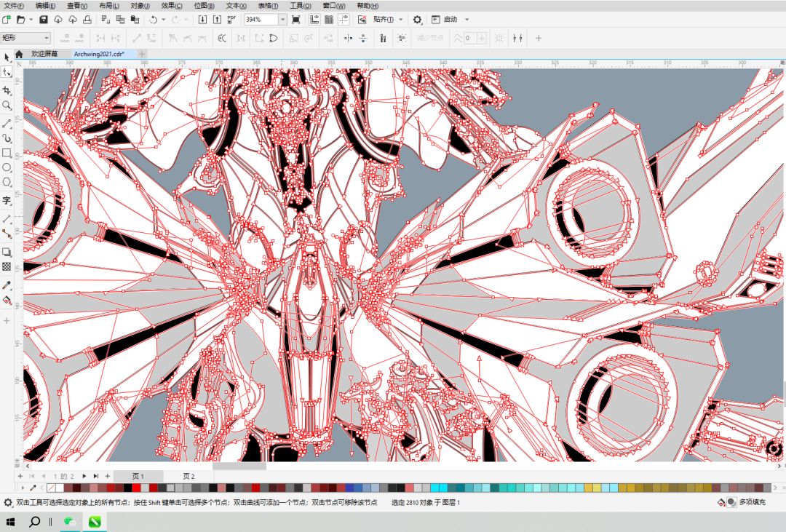Screen dimensions: 786x532
Task: Toggle the elastic mode button
Action: point(383,38)
